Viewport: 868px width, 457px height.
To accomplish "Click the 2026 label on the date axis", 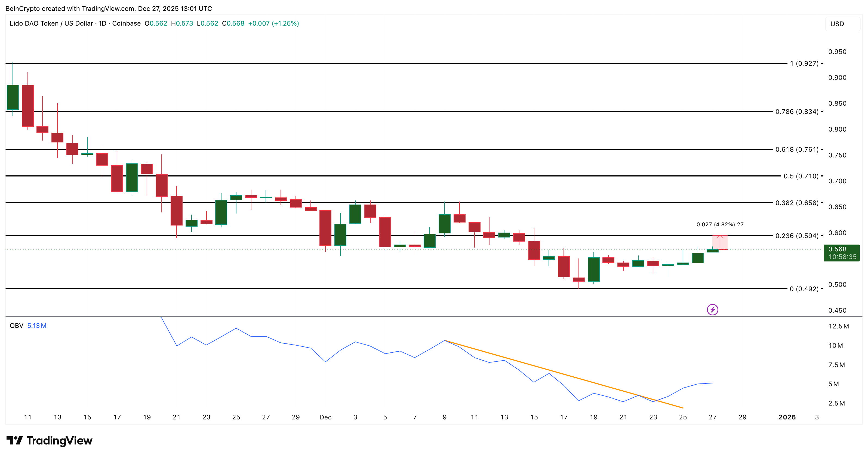I will coord(787,417).
